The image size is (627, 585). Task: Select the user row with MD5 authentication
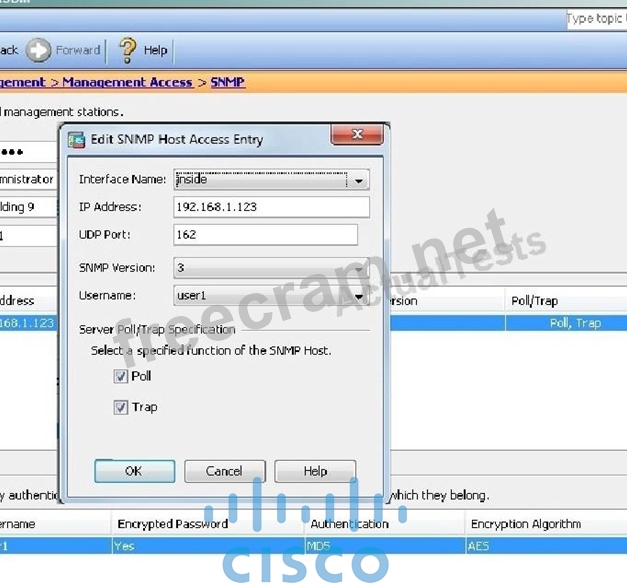pos(322,547)
